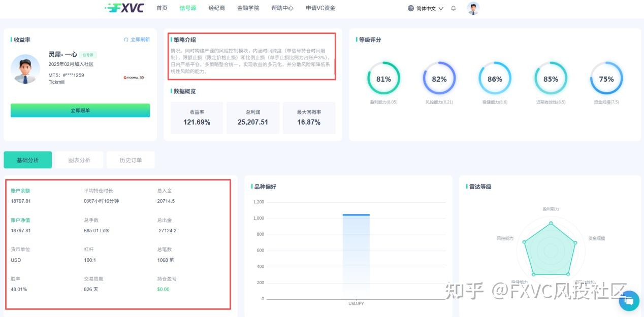Click 总出金 value -27124.2
The image size is (644, 317).
click(x=167, y=231)
